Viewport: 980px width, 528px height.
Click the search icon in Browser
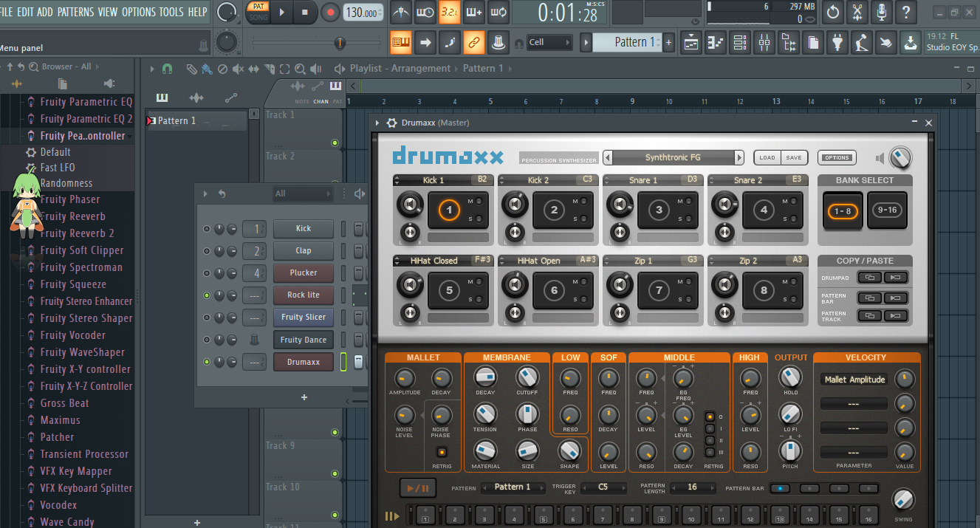coord(33,66)
